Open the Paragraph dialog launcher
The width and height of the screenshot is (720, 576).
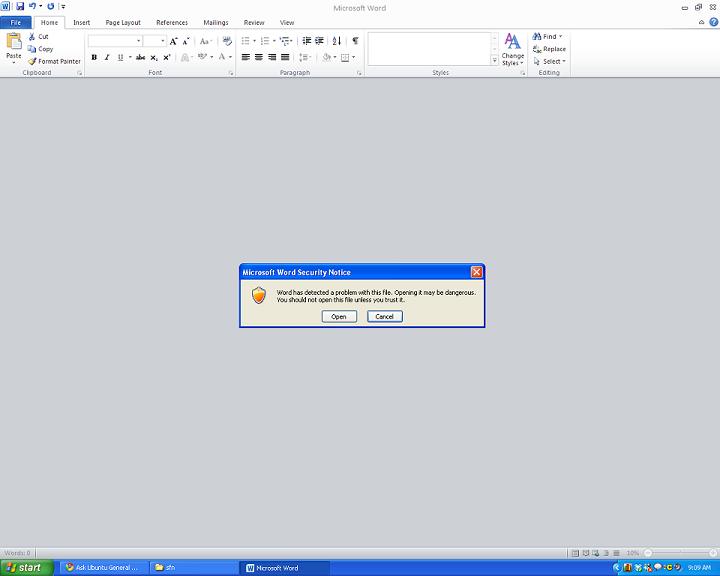[359, 73]
